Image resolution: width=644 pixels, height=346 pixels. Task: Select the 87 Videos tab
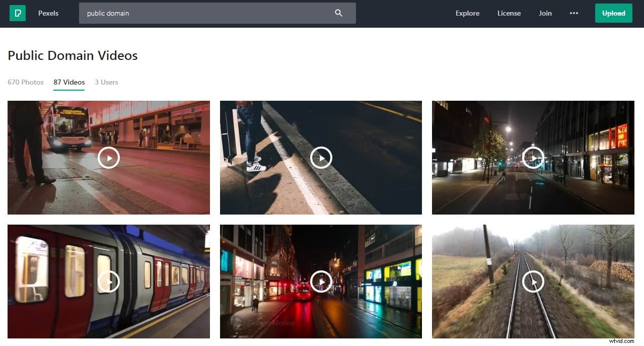pos(69,82)
